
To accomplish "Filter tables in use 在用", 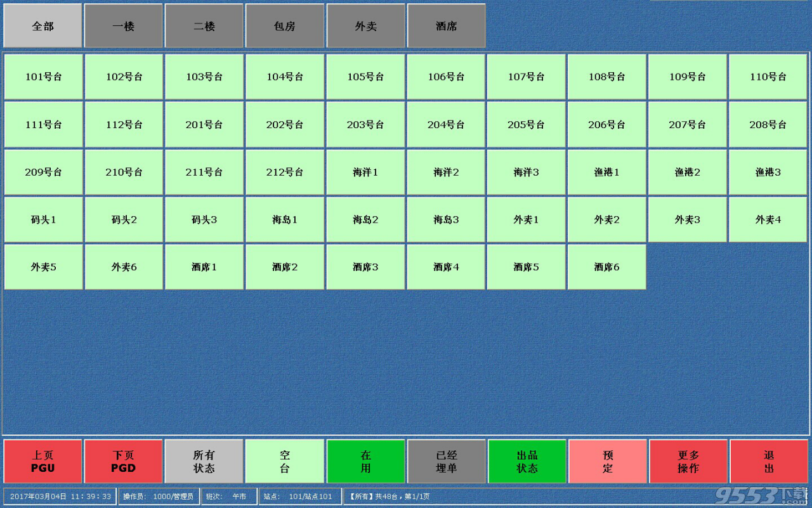I will 366,462.
